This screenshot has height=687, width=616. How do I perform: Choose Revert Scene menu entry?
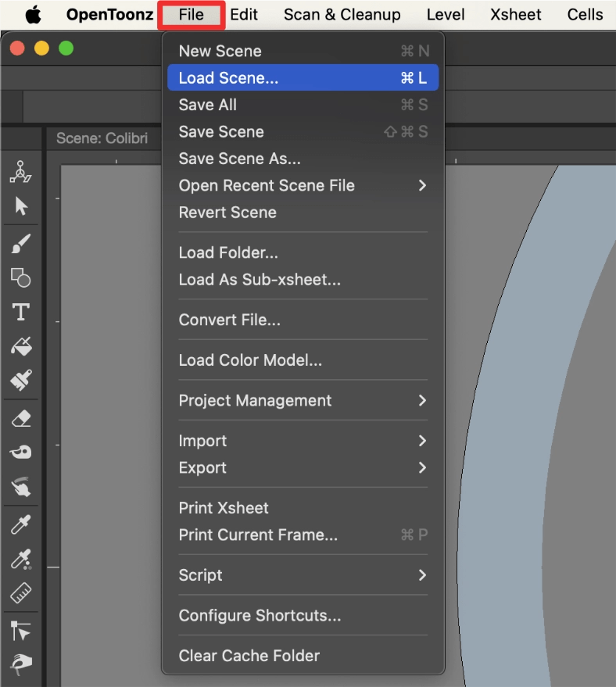(303, 212)
